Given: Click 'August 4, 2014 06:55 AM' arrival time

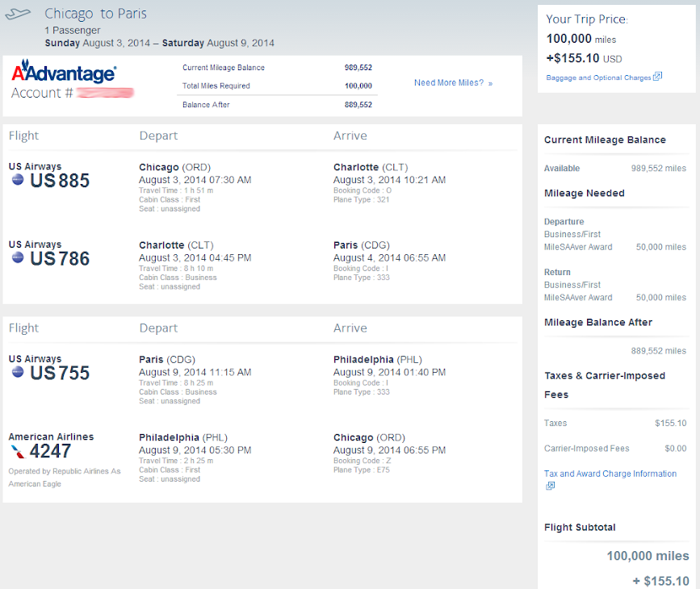Looking at the screenshot, I should tap(389, 257).
